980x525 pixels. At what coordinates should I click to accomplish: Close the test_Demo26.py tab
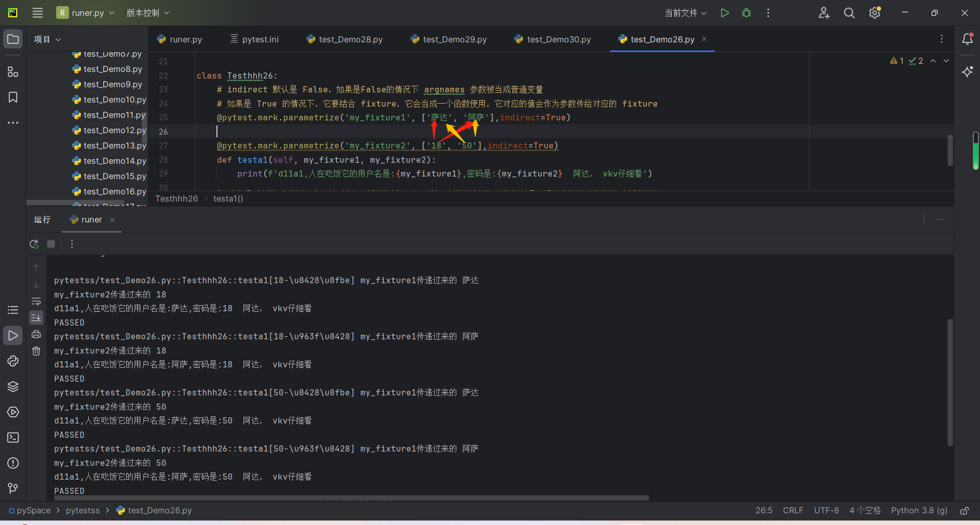point(704,39)
